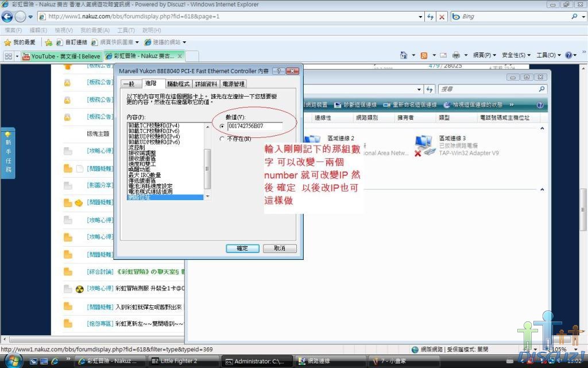Image resolution: width=588 pixels, height=368 pixels.
Task: Click the add-to-favorites star with plus icon
Action: [x=48, y=43]
